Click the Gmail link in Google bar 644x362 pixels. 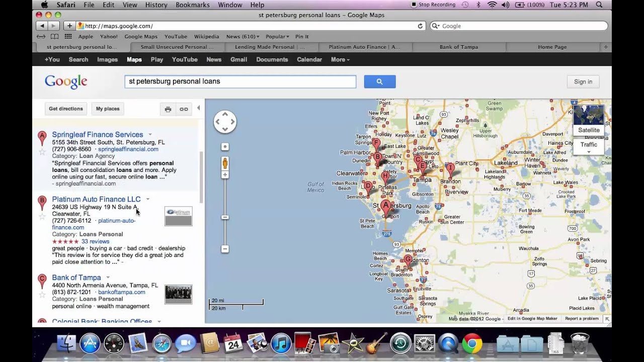pos(238,59)
